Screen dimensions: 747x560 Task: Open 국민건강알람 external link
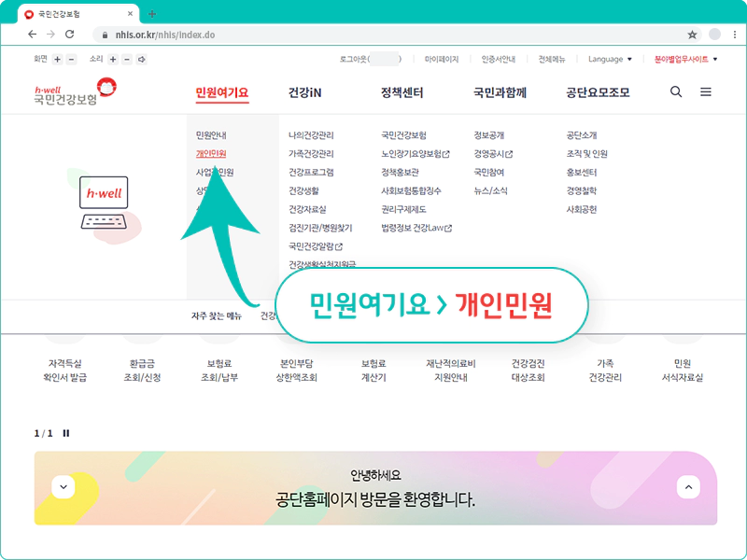pos(316,246)
